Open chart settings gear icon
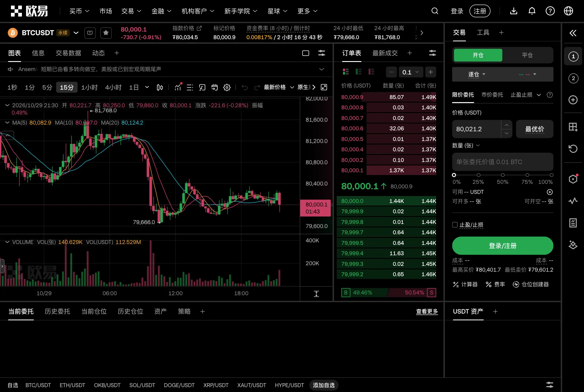Image resolution: width=584 pixels, height=392 pixels. (x=227, y=88)
